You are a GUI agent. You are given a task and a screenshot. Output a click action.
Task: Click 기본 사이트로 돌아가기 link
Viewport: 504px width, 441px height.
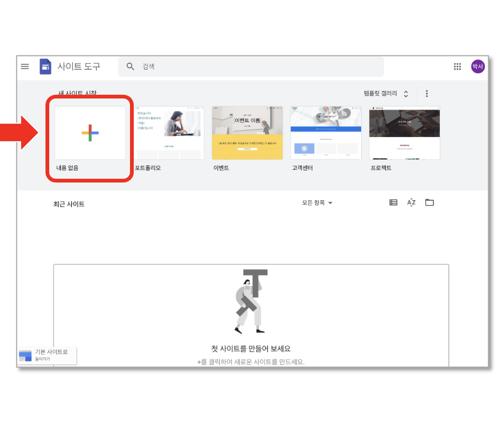(47, 355)
